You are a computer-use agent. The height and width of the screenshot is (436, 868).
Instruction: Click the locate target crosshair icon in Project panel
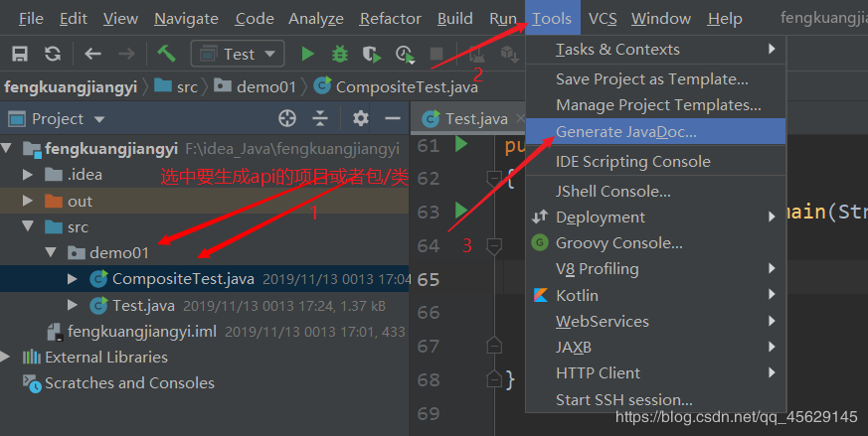coord(287,118)
